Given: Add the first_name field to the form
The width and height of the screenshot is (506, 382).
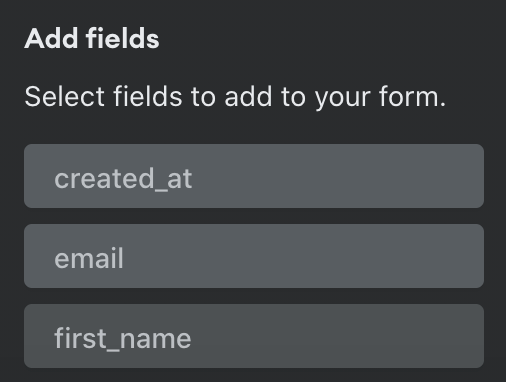Looking at the screenshot, I should click(x=254, y=336).
